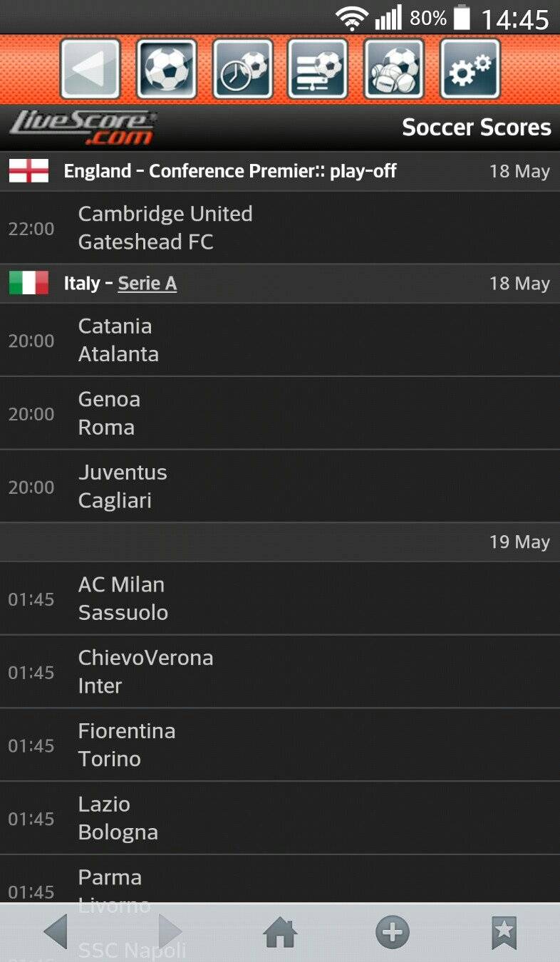Viewport: 560px width, 962px height.
Task: Select the Fiorentina vs Torino fixture
Action: [280, 745]
